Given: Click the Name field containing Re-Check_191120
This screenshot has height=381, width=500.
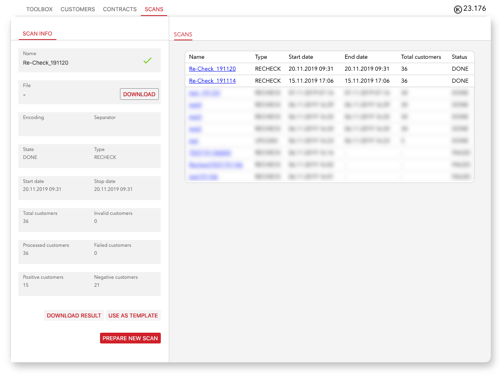Looking at the screenshot, I should pos(89,60).
